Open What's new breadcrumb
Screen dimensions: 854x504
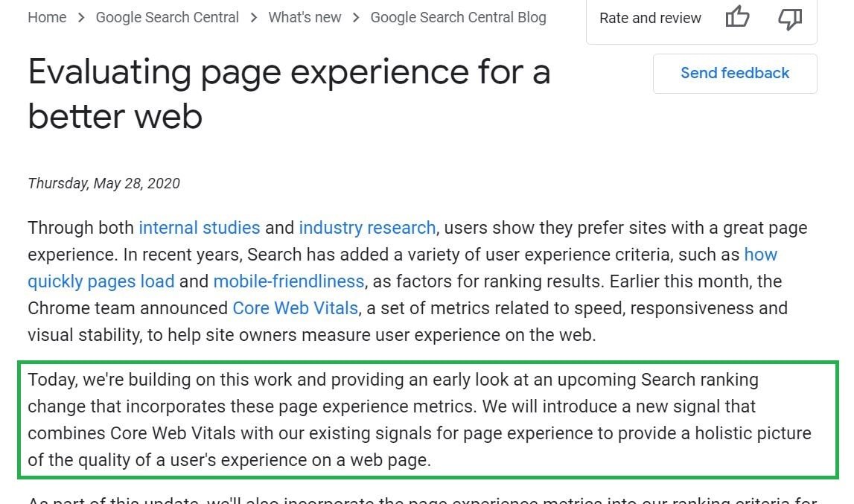coord(305,17)
